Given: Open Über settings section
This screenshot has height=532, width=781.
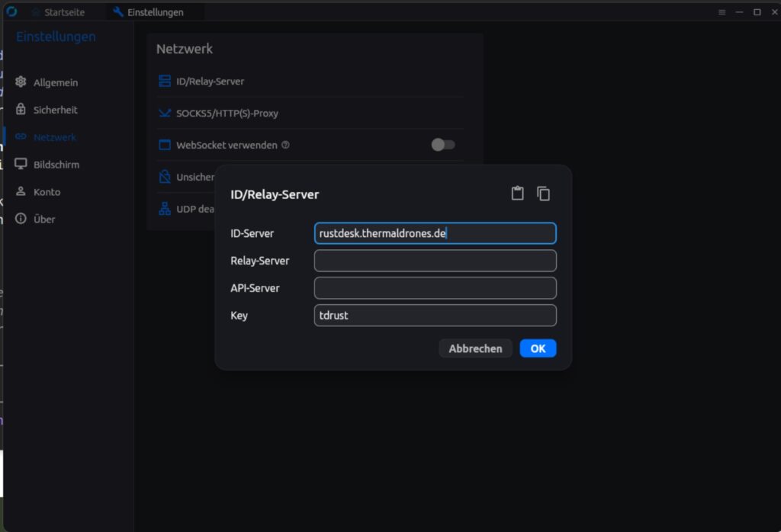Looking at the screenshot, I should click(x=46, y=219).
